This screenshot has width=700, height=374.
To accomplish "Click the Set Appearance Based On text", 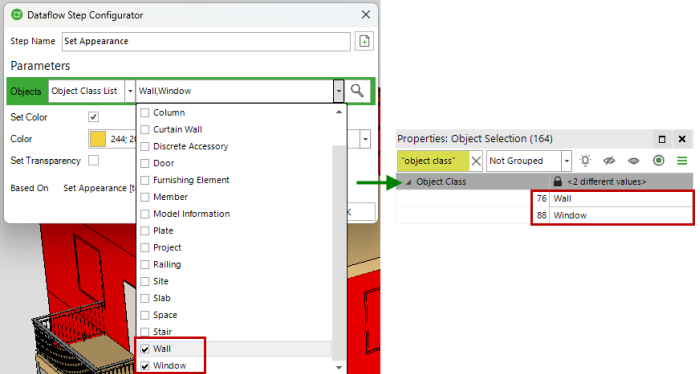I will point(99,188).
